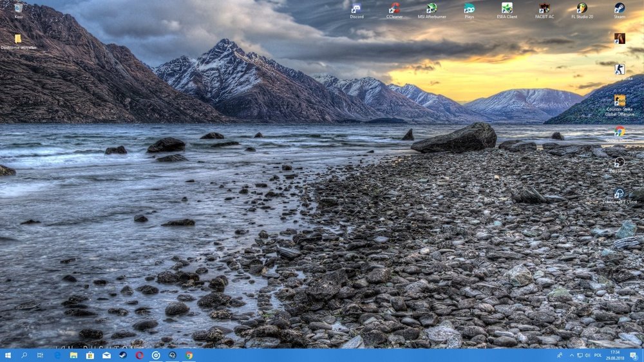Image resolution: width=644 pixels, height=362 pixels.
Task: Open the taskbar clock and calendar
Action: pyautogui.click(x=615, y=356)
